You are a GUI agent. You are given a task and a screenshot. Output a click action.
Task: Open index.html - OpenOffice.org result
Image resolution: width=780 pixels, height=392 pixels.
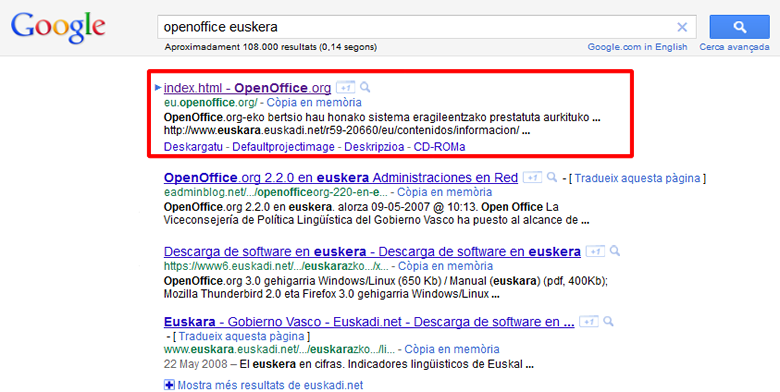(x=247, y=88)
